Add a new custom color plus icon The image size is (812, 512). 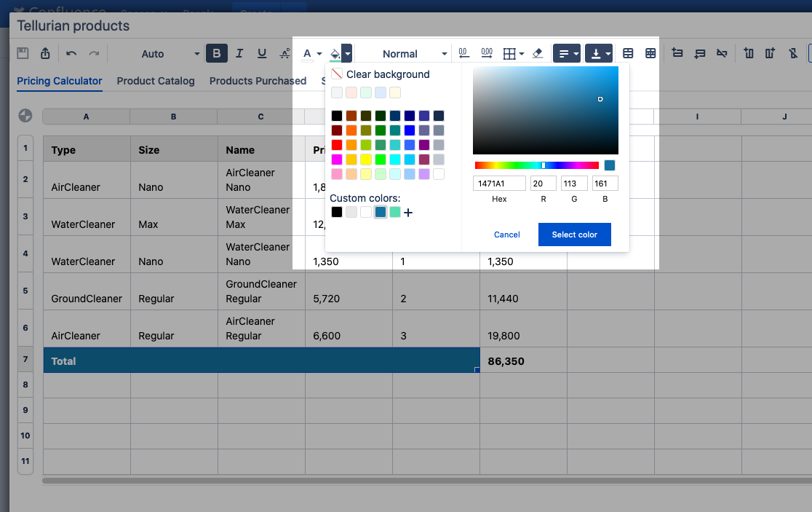click(x=408, y=213)
